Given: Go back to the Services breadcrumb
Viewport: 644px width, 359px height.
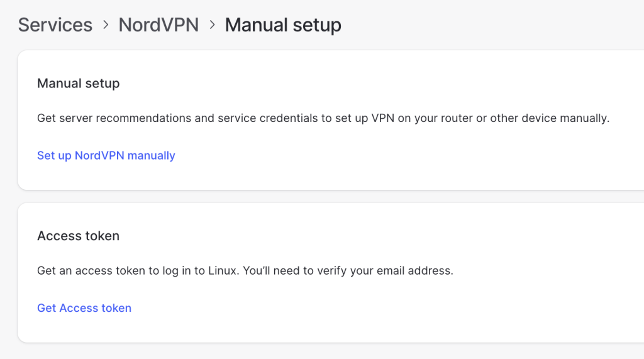Looking at the screenshot, I should click(x=55, y=25).
